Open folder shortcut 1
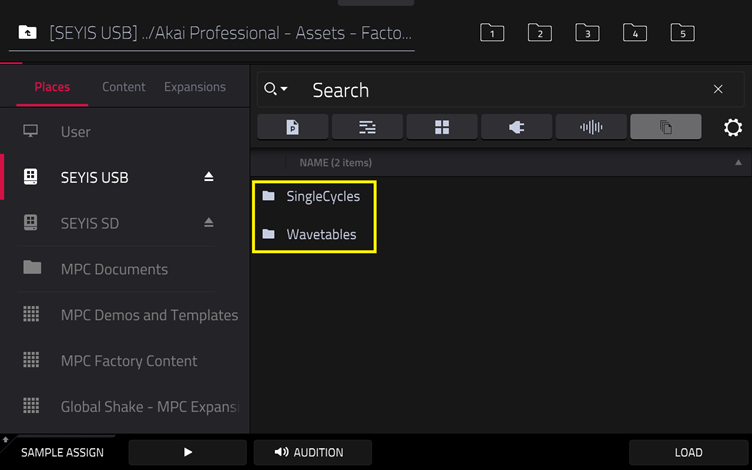The image size is (752, 470). click(x=492, y=33)
